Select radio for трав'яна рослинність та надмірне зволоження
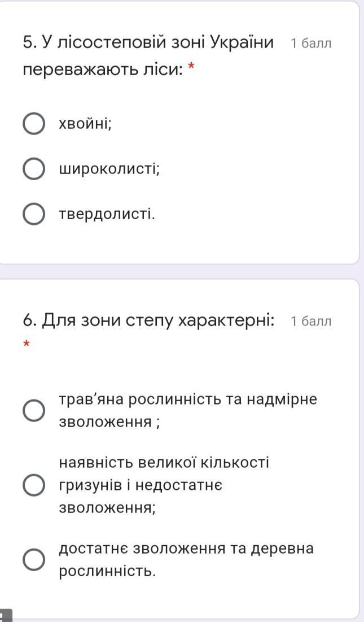This screenshot has height=622, width=364. pyautogui.click(x=34, y=411)
